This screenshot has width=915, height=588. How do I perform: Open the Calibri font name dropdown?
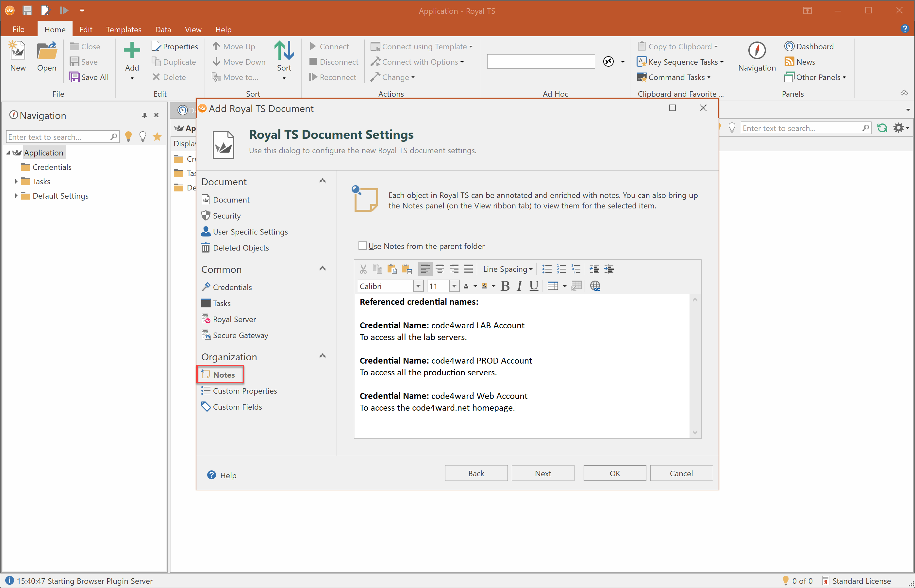point(418,286)
